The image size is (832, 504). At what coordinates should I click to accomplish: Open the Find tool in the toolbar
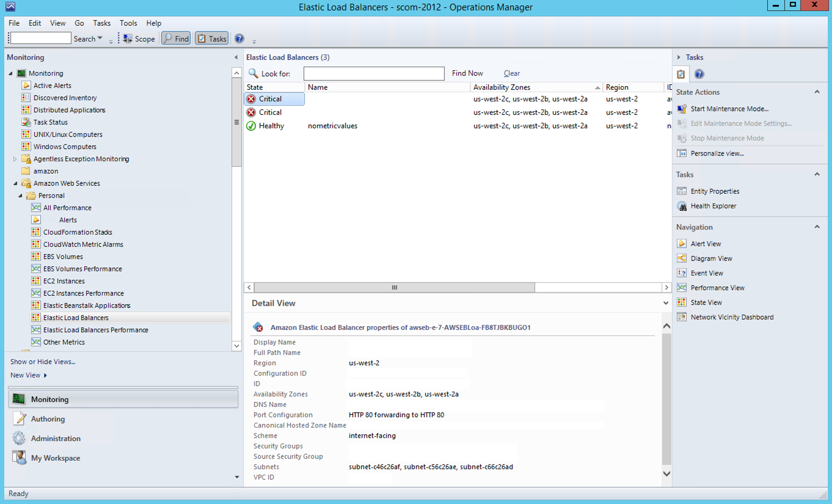[x=176, y=38]
